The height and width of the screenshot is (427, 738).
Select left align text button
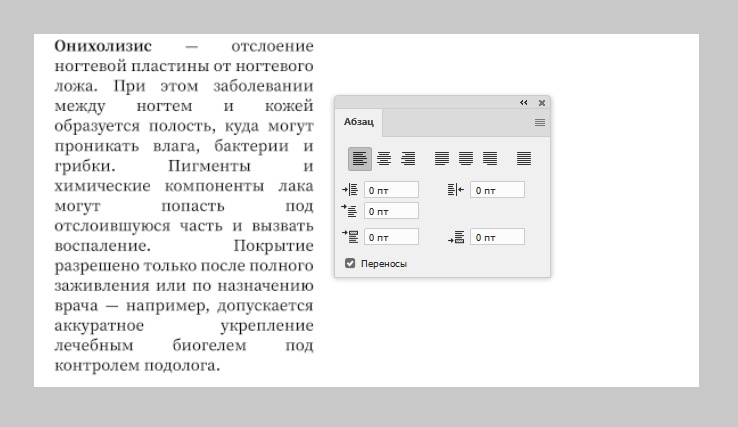tap(359, 158)
